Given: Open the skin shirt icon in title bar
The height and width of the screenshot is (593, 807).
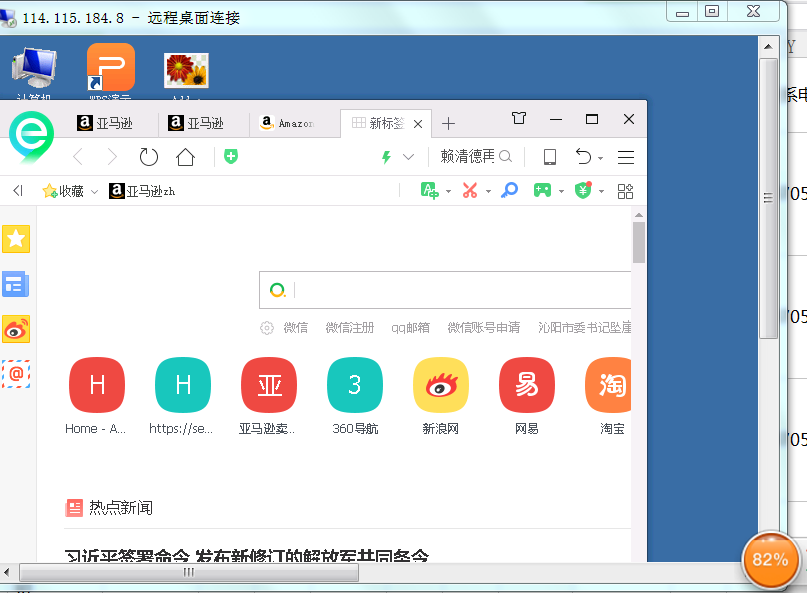Looking at the screenshot, I should click(519, 118).
